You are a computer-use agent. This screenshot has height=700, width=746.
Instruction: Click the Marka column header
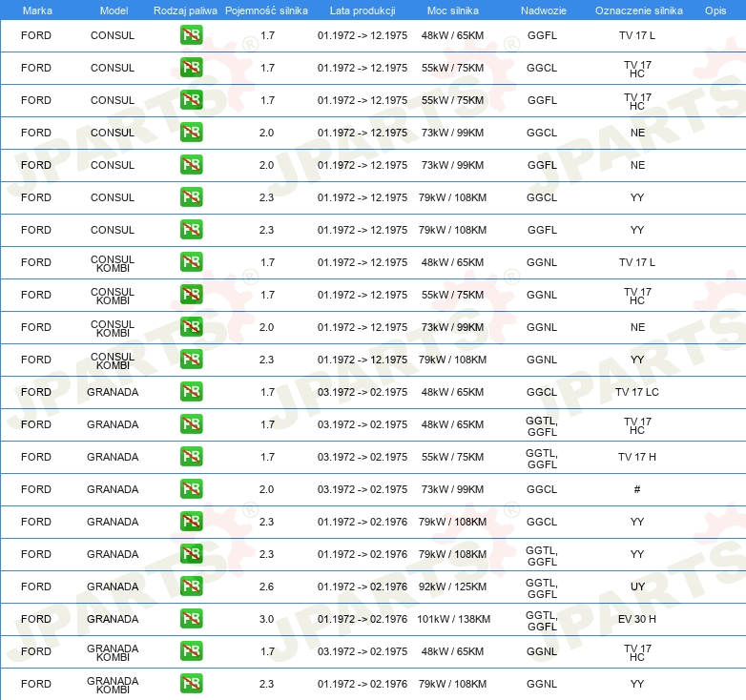pyautogui.click(x=37, y=10)
